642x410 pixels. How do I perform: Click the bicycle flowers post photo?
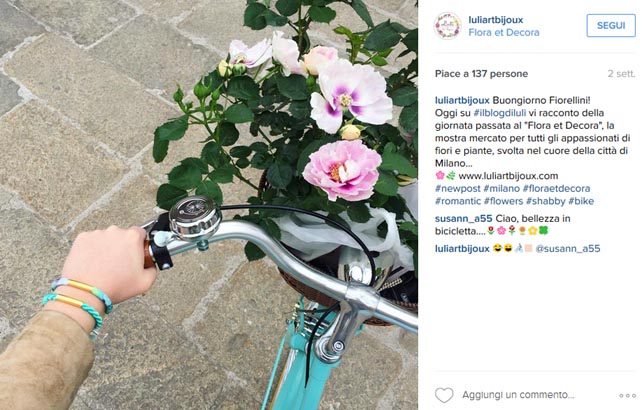click(209, 205)
